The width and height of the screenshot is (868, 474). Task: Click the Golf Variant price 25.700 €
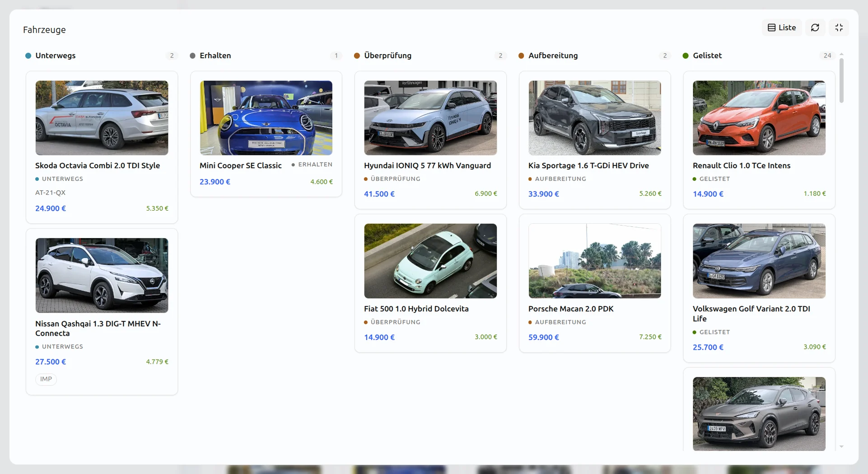tap(708, 347)
